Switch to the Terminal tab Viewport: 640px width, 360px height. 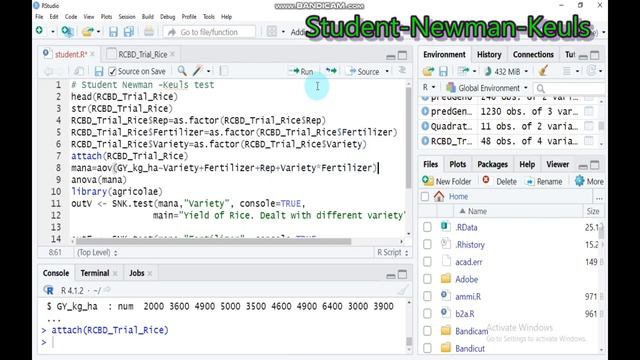point(95,273)
